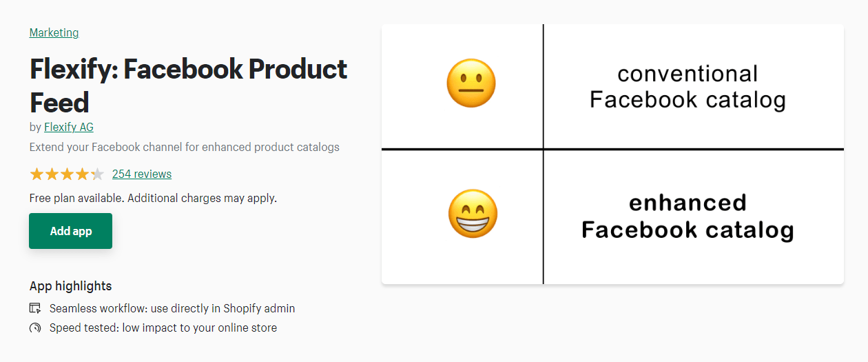Viewport: 868px width, 362px height.
Task: Click the Flexify: Facebook Product Feed title
Action: [x=189, y=86]
